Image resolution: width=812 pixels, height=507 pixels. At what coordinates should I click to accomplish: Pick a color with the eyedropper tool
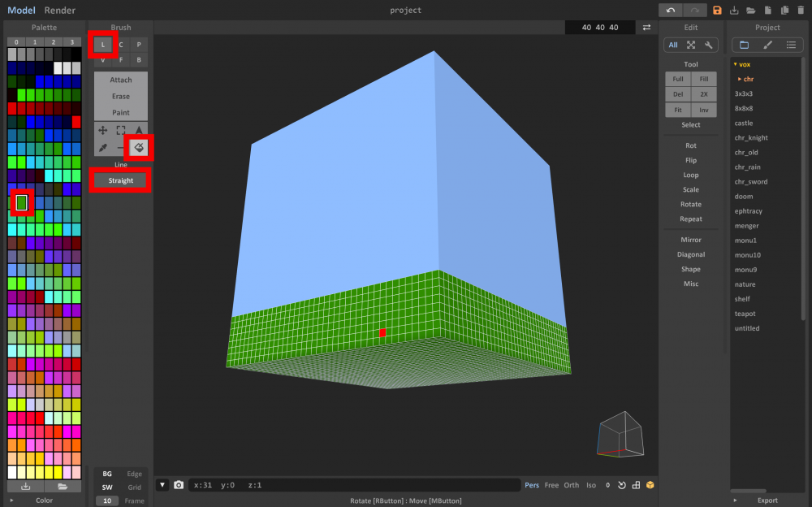pos(102,148)
